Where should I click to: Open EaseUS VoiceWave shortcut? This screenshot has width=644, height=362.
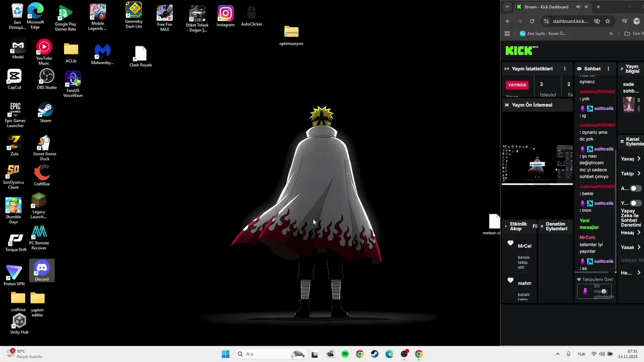click(73, 84)
